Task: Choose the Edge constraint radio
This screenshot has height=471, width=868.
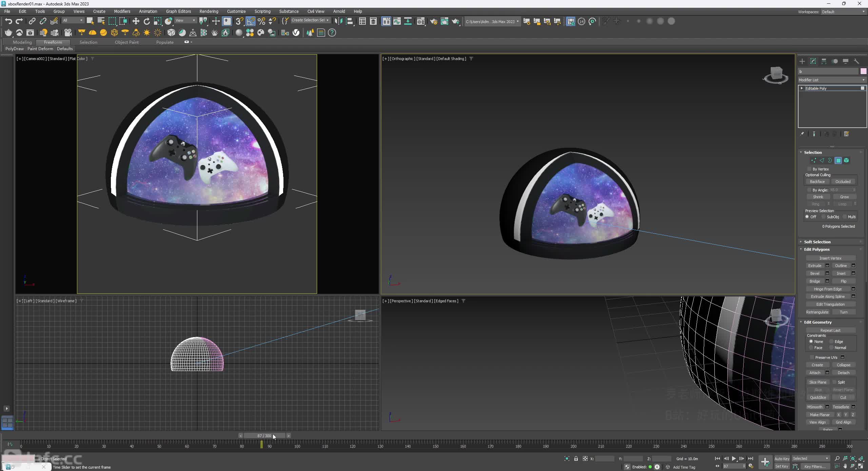Action: click(831, 342)
